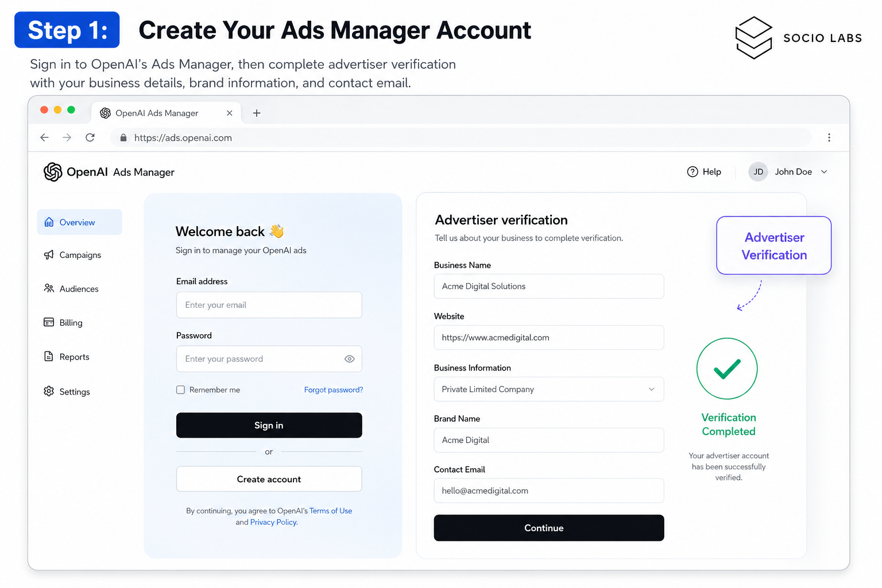Close the OpenAI Ads Manager tab

(x=229, y=113)
